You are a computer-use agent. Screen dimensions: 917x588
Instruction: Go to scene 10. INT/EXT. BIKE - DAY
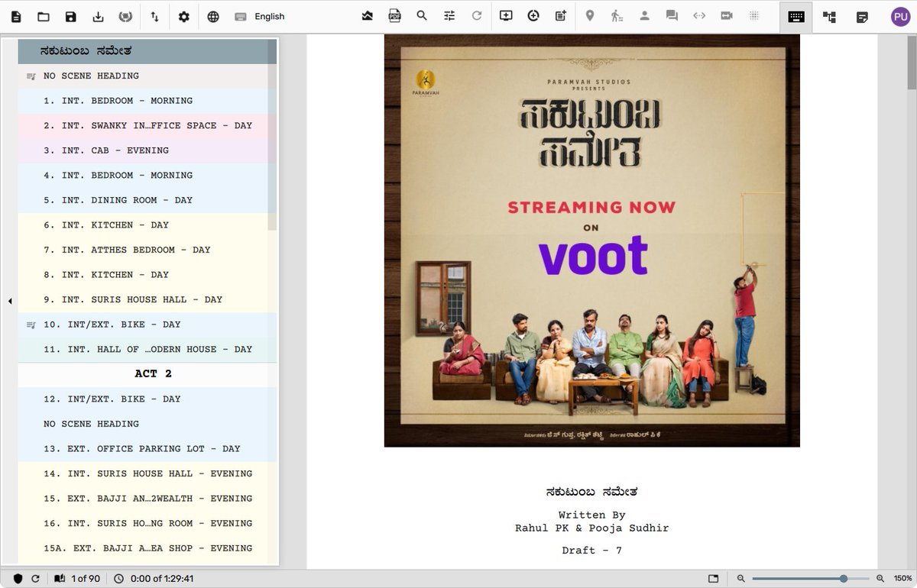147,324
